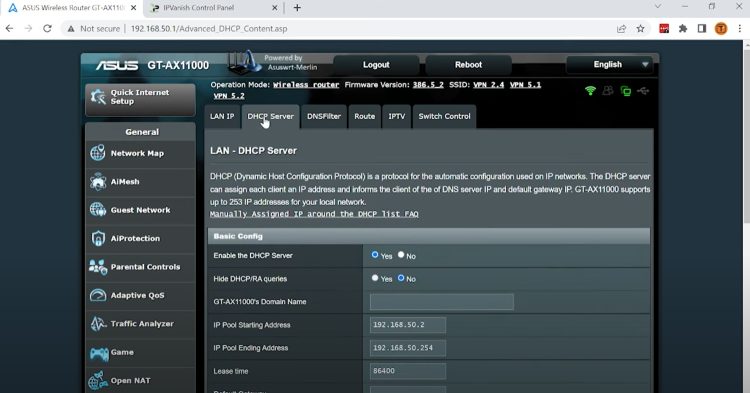This screenshot has height=393, width=750.
Task: Open a new browser tab with plus
Action: coord(297,8)
